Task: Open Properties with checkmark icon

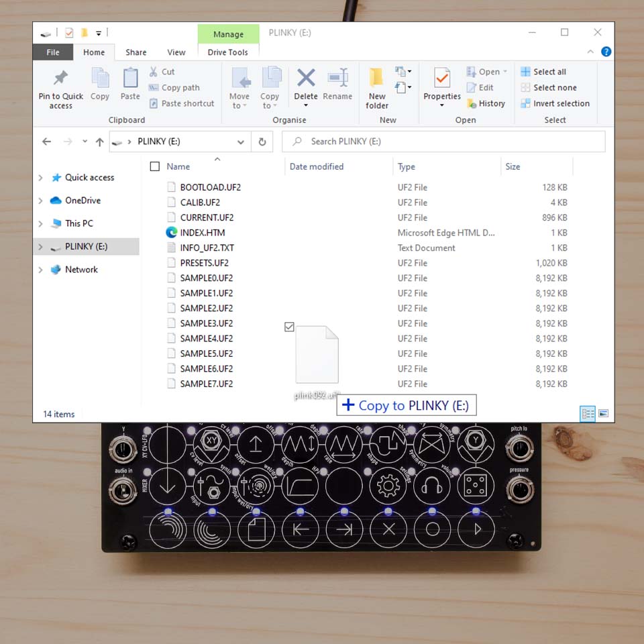Action: (x=442, y=78)
